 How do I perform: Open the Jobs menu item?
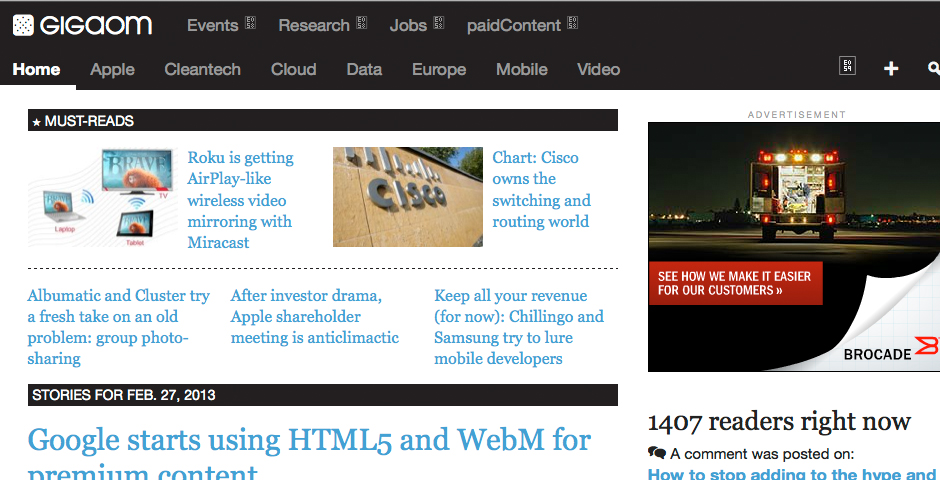pos(408,25)
